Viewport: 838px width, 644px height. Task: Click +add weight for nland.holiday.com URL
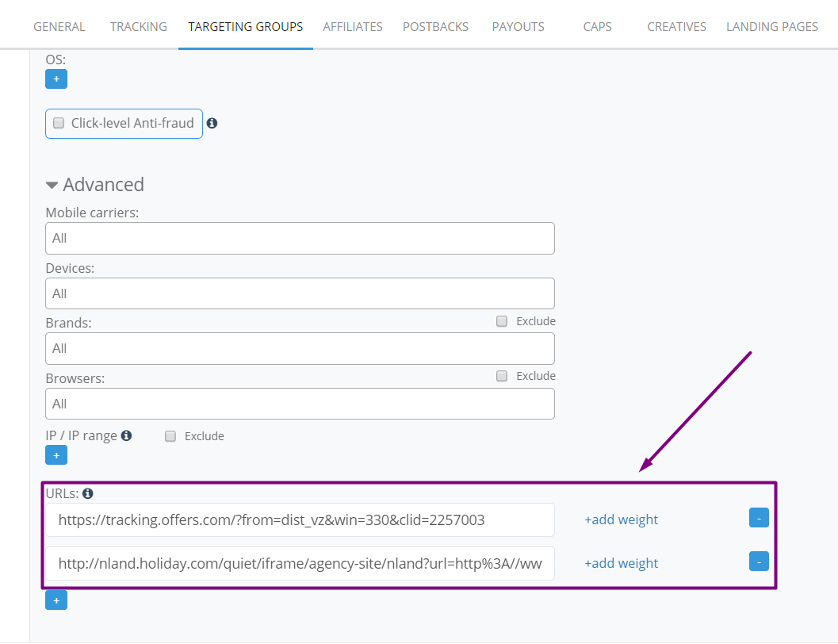[621, 563]
